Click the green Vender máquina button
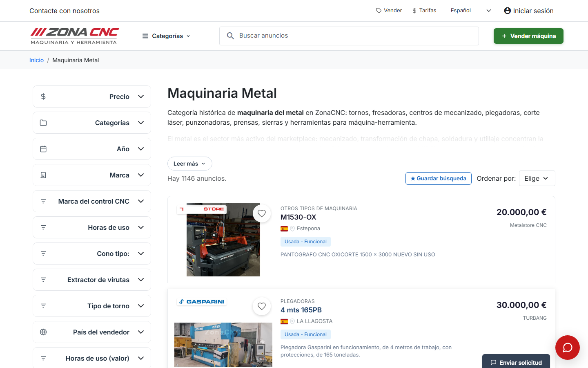 coord(528,36)
